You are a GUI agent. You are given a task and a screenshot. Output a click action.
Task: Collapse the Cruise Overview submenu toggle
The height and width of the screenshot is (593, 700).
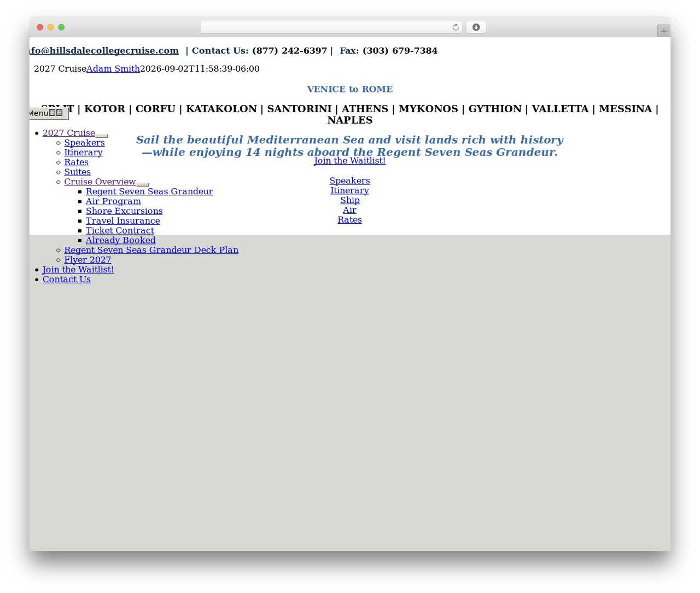coord(143,184)
